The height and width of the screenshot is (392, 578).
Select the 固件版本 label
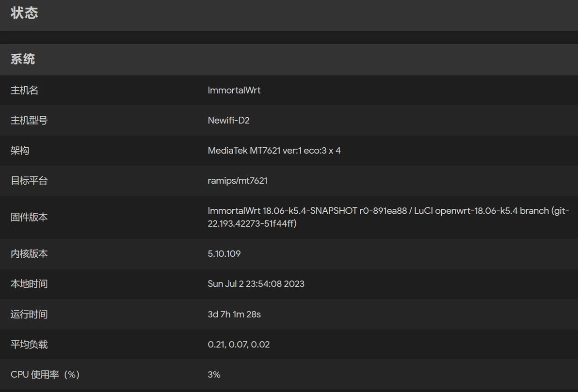[29, 217]
